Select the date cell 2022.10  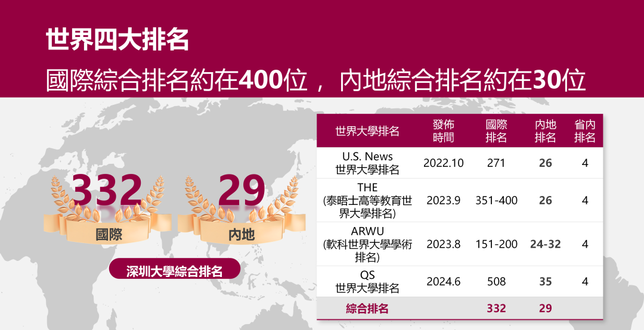(443, 163)
